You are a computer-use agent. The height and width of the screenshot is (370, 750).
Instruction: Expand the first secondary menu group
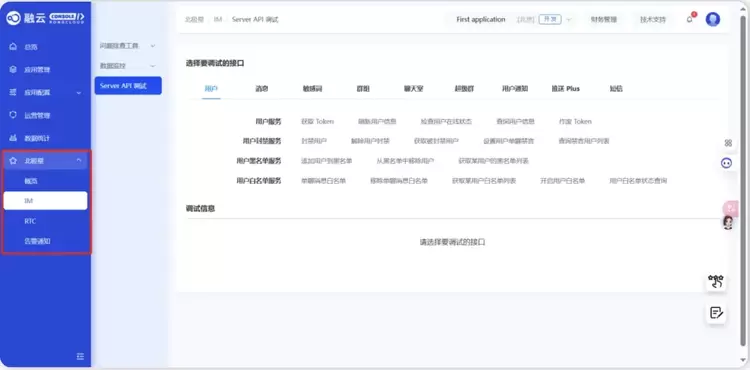128,46
